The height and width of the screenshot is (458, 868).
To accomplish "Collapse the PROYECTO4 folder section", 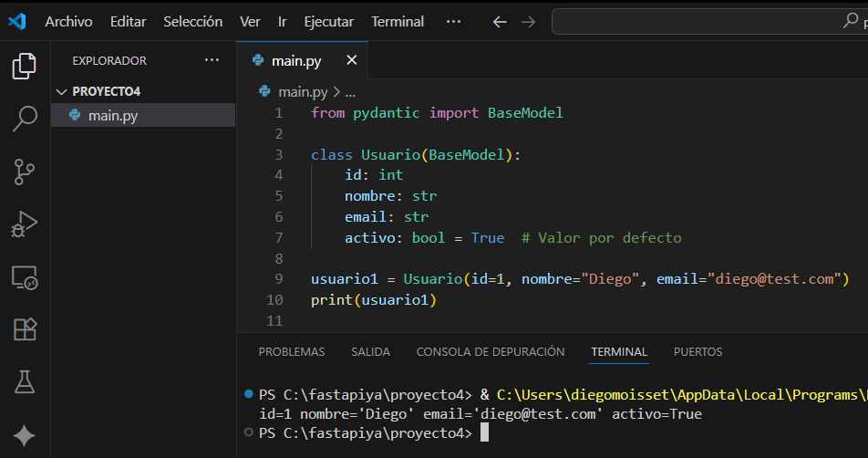I will tap(143, 91).
